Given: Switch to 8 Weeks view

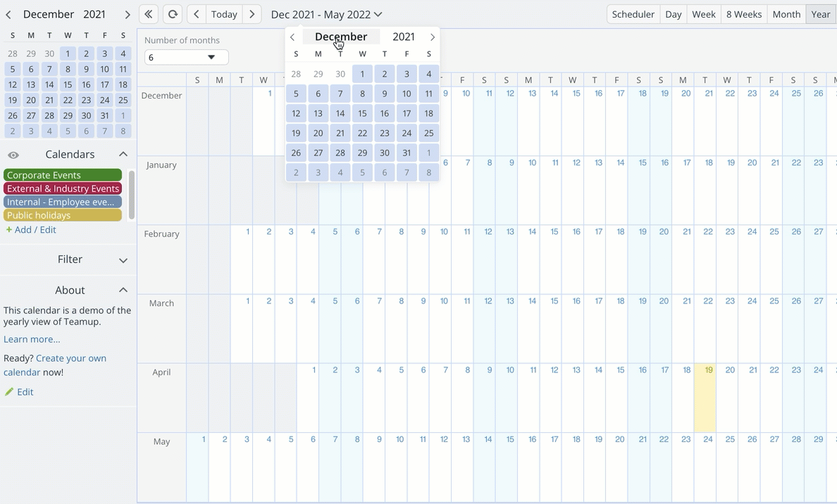Looking at the screenshot, I should (744, 14).
